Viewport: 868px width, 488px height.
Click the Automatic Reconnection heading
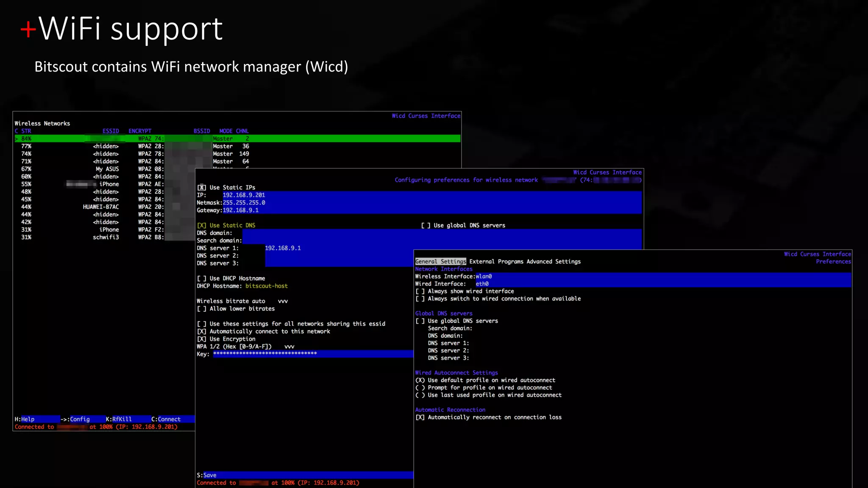450,410
